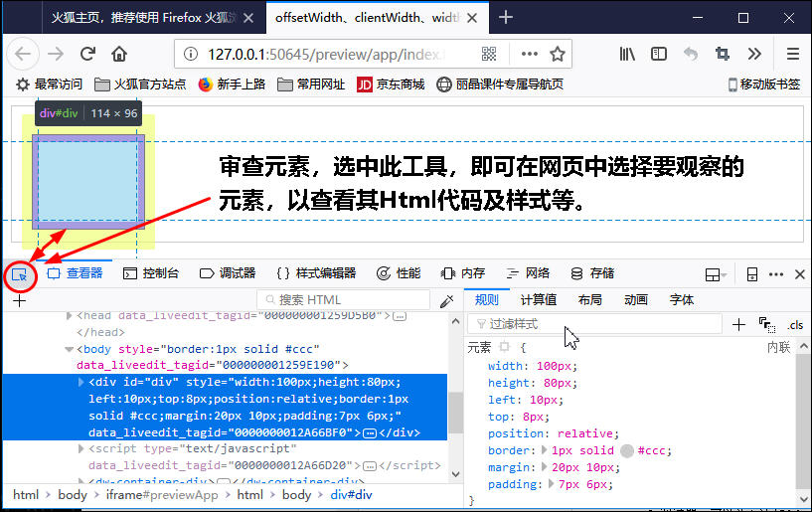This screenshot has width=812, height=512.
Task: Open the Style Editor 样式编辑器 tab
Action: coord(316,273)
